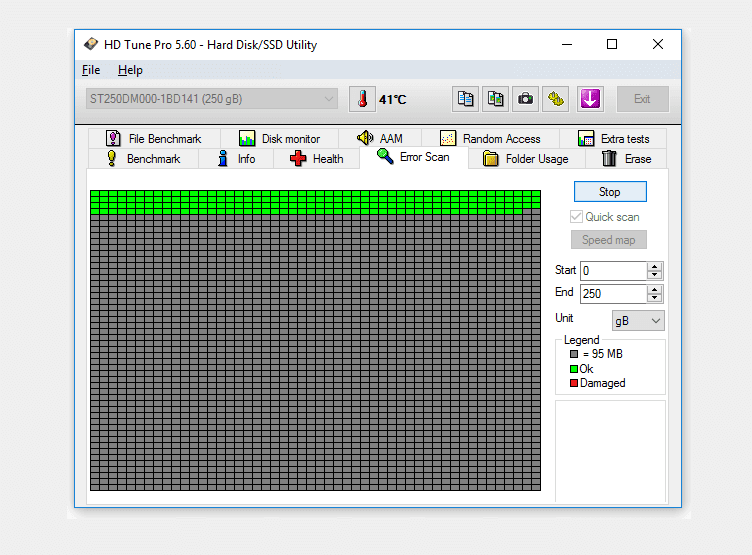Close the HD Tune Pro window
This screenshot has height=555, width=752.
click(x=658, y=45)
